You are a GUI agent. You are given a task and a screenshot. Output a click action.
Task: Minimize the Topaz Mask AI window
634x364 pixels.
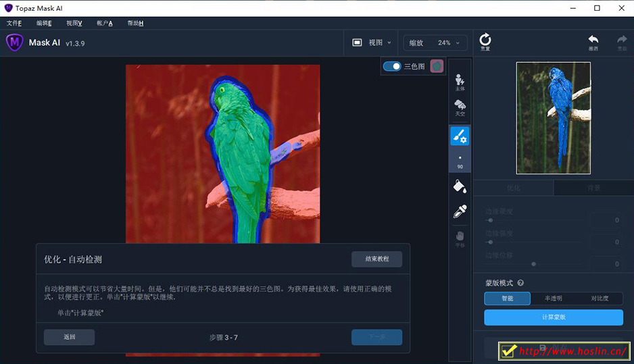pyautogui.click(x=573, y=8)
